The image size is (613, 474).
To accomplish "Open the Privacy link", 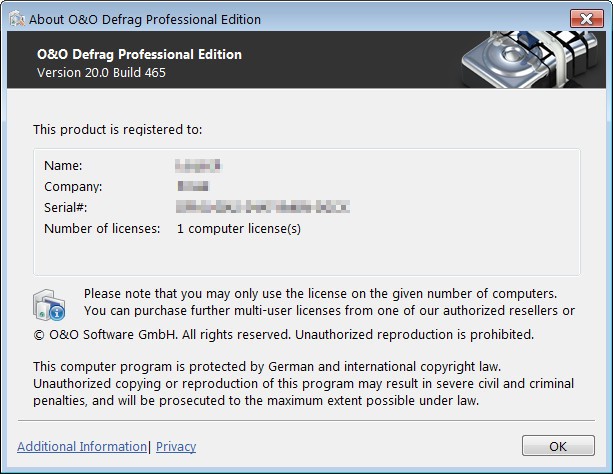I will point(176,446).
